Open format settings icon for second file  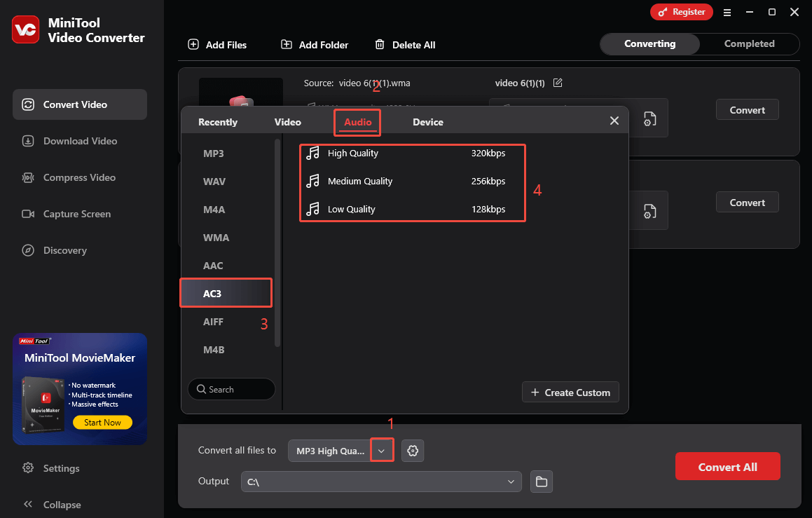click(x=650, y=211)
